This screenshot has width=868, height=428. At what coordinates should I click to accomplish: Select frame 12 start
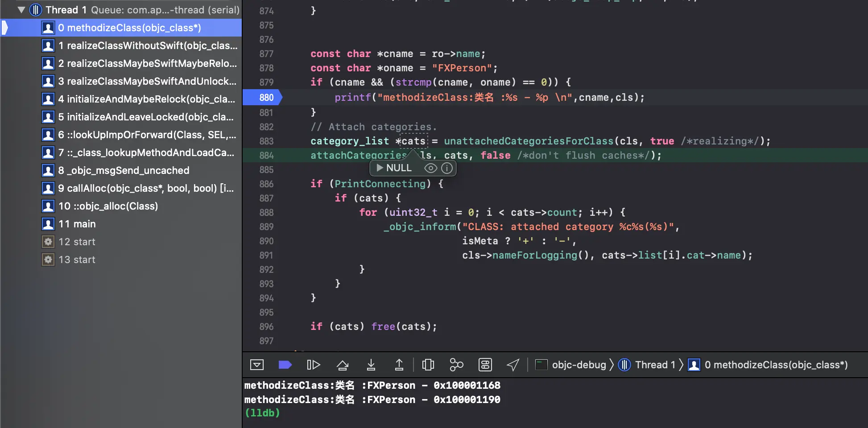click(121, 242)
